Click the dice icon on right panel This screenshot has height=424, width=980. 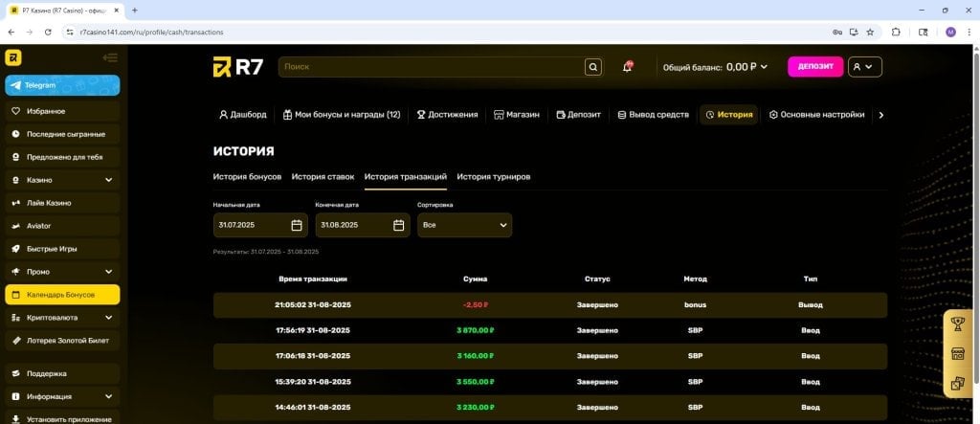tap(957, 384)
